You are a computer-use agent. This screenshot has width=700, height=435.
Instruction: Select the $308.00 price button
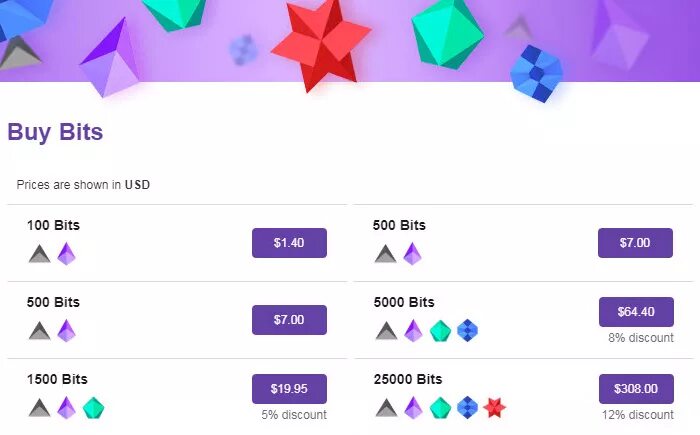pyautogui.click(x=635, y=389)
